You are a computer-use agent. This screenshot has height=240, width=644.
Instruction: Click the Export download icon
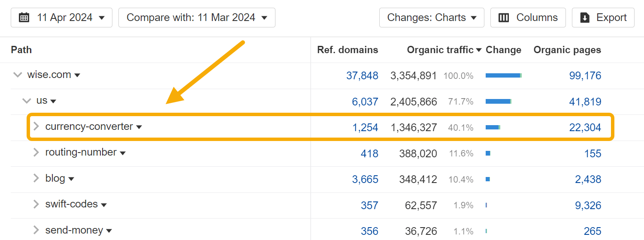pyautogui.click(x=585, y=18)
